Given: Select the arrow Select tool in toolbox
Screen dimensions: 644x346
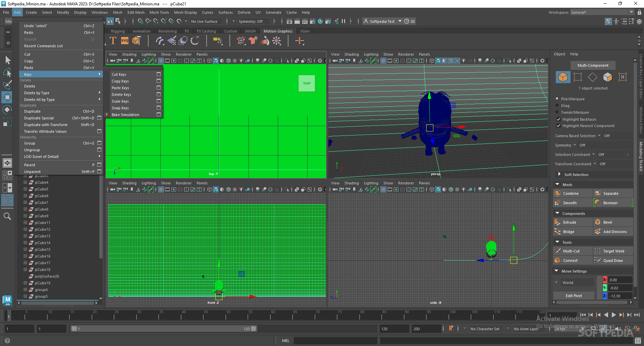Looking at the screenshot, I should coord(7,60).
